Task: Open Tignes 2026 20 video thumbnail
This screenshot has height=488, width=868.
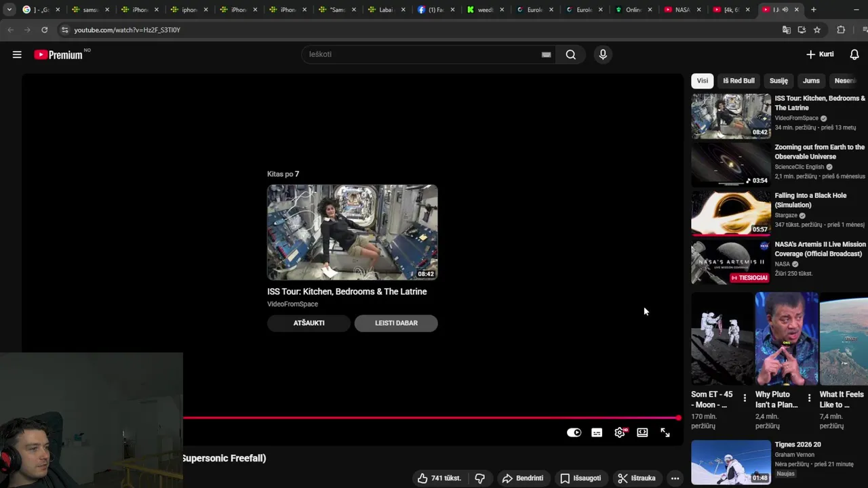Action: [x=731, y=462]
